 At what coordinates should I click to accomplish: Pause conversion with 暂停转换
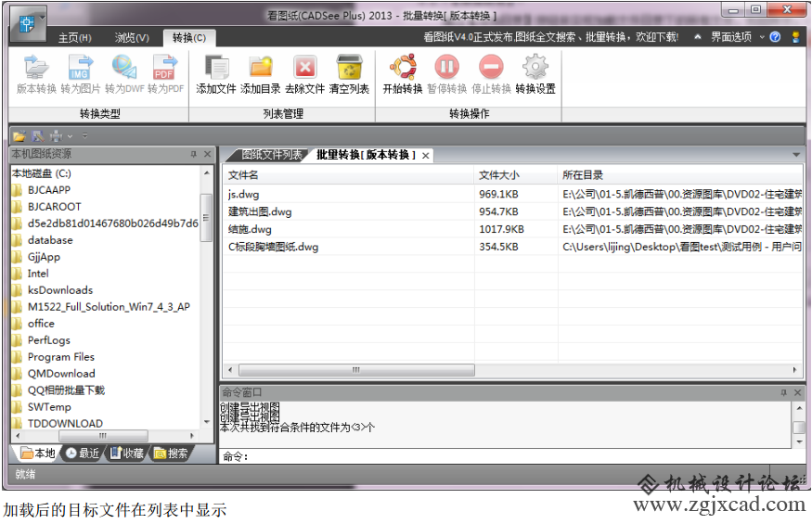(447, 74)
